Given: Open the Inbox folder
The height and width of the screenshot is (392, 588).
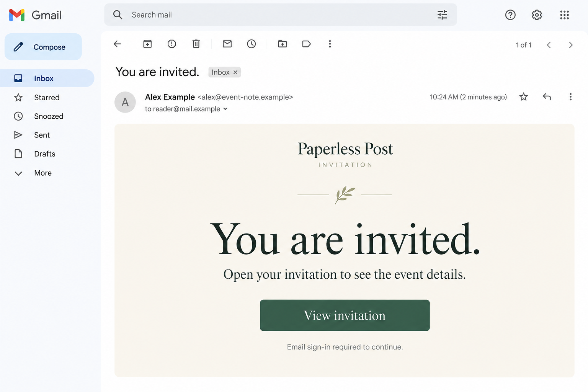Looking at the screenshot, I should pyautogui.click(x=47, y=78).
